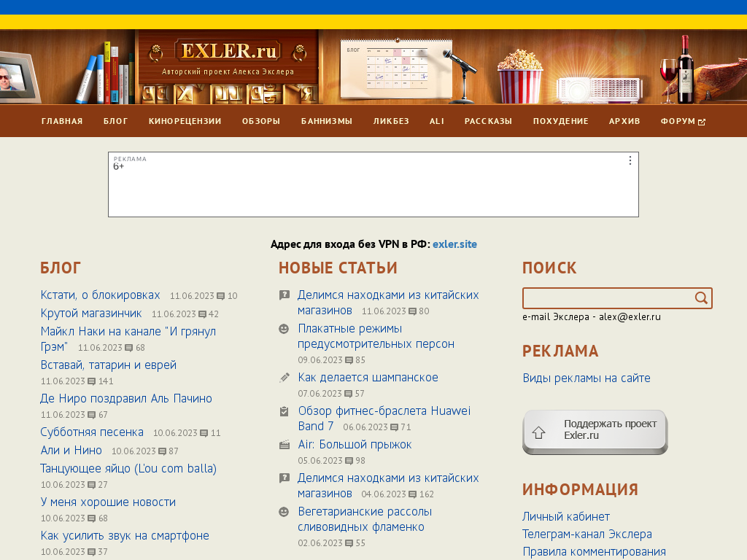Viewport: 747px width, 560px height.
Task: Open ПОХУДЕНИЕ menu item
Action: coord(561,121)
